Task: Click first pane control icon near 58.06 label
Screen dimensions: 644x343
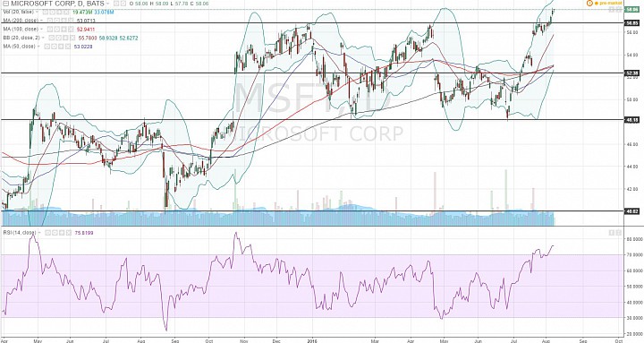Action: coord(612,9)
